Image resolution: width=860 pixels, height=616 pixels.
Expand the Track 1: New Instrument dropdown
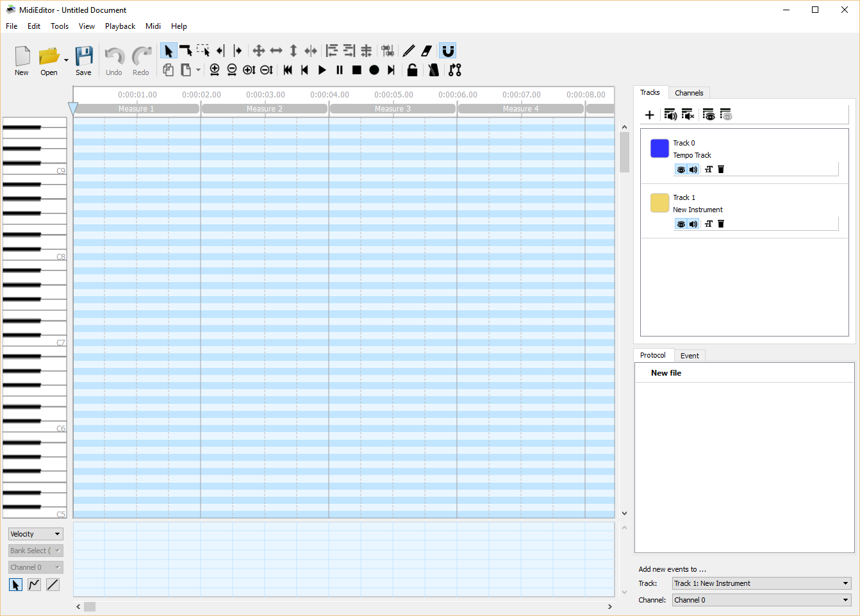pyautogui.click(x=761, y=583)
